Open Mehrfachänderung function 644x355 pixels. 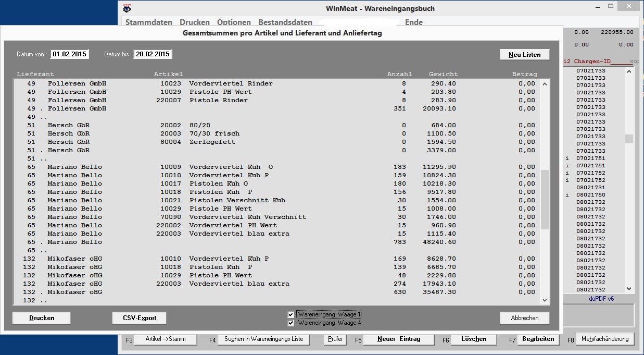click(604, 339)
